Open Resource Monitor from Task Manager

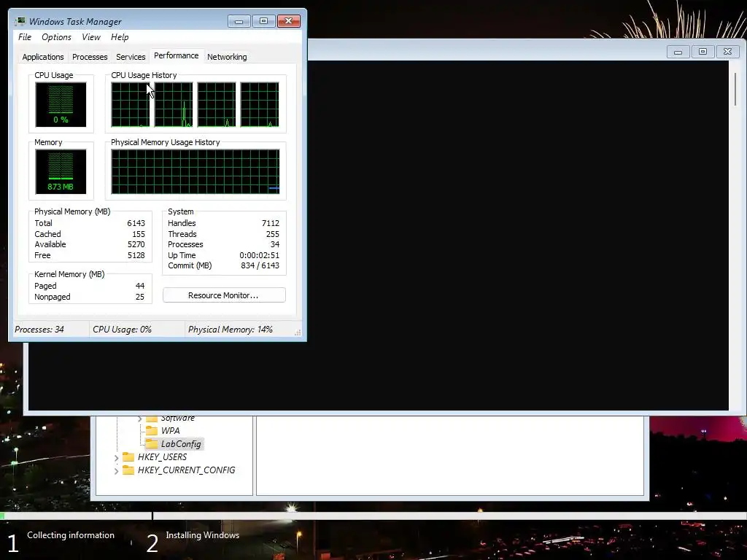point(224,295)
